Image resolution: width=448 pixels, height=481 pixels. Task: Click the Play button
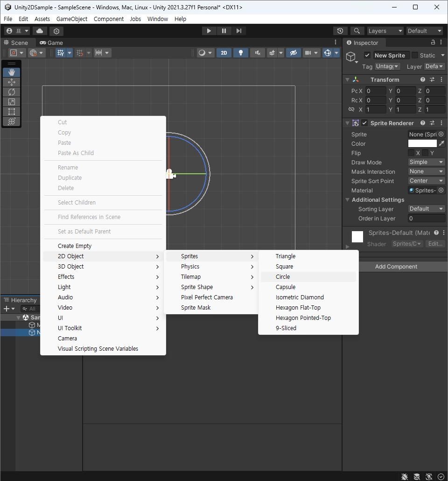209,31
